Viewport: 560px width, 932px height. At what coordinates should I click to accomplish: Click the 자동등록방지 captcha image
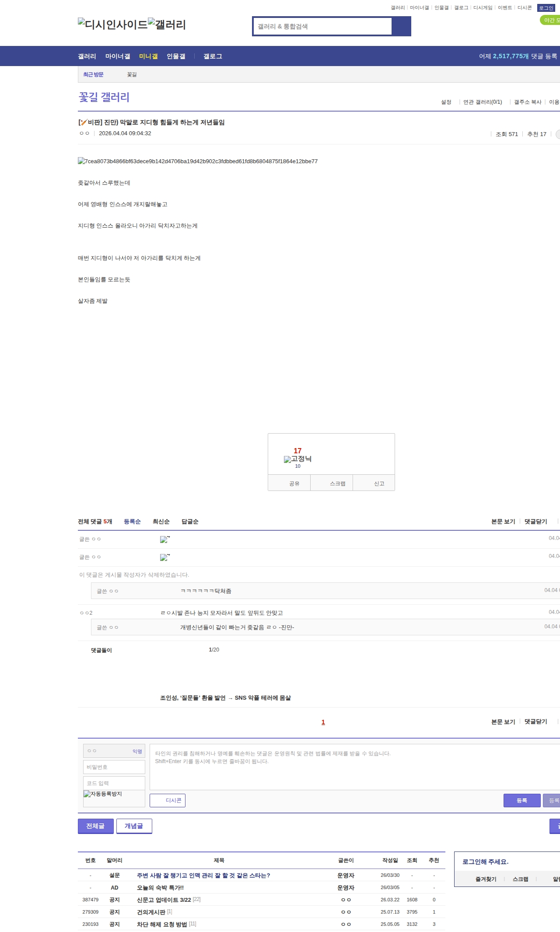click(x=103, y=794)
